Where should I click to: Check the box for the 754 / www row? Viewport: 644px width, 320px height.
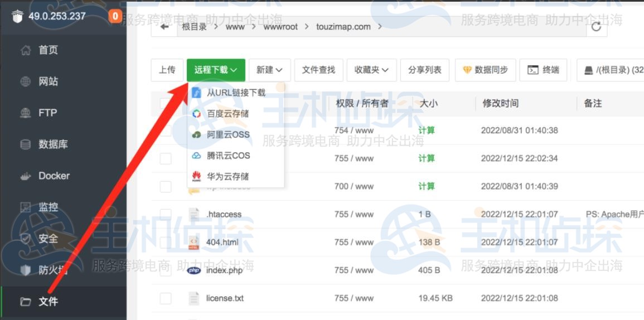[166, 130]
